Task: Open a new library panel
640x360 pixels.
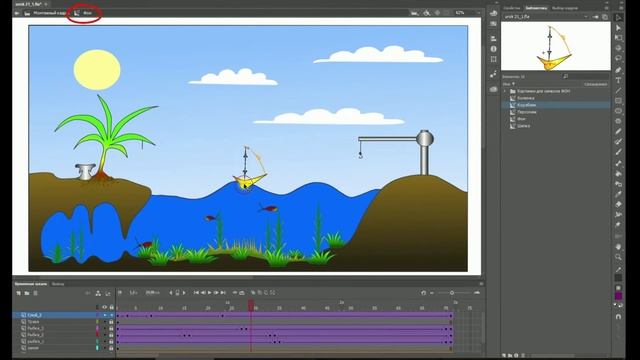Action: (605, 17)
